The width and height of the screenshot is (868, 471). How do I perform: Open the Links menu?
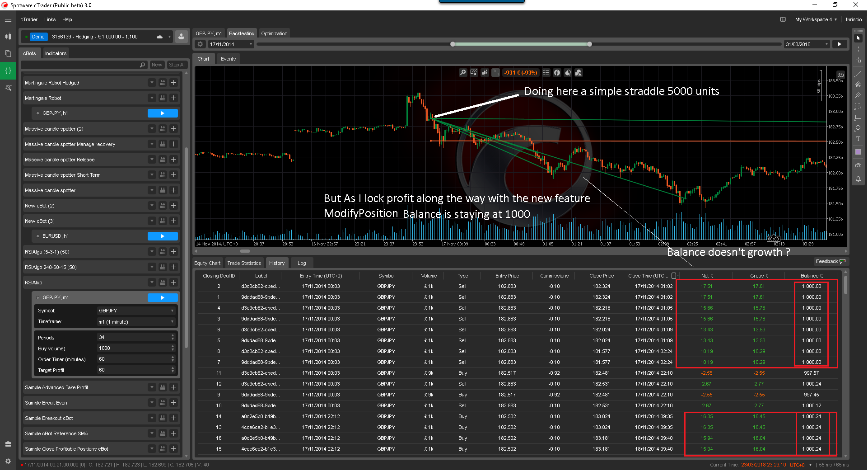(50, 20)
